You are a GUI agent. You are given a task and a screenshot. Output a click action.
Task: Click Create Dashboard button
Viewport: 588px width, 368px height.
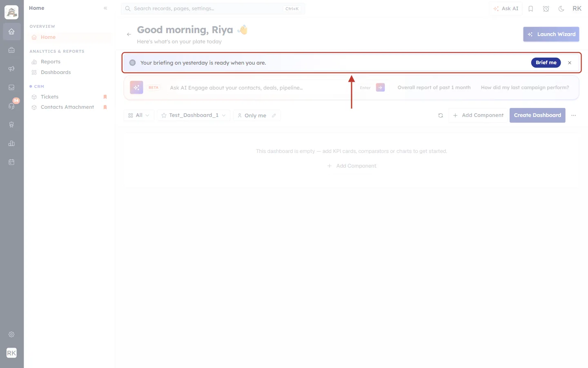(537, 115)
